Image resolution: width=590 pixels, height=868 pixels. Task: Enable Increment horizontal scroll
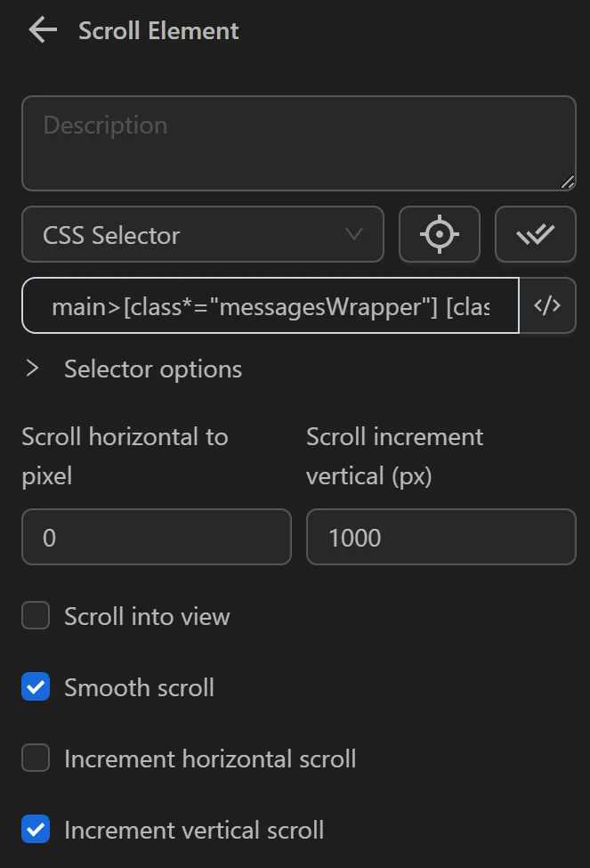tap(36, 758)
